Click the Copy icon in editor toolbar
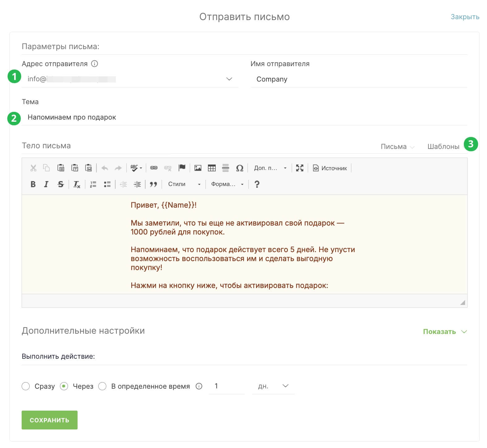This screenshot has height=448, width=487. pyautogui.click(x=46, y=168)
